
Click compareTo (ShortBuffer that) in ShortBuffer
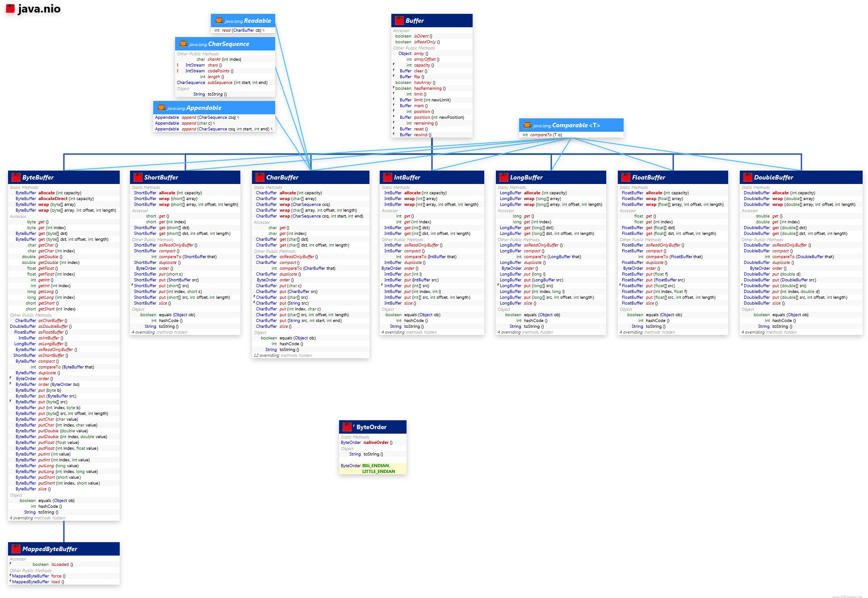(188, 257)
